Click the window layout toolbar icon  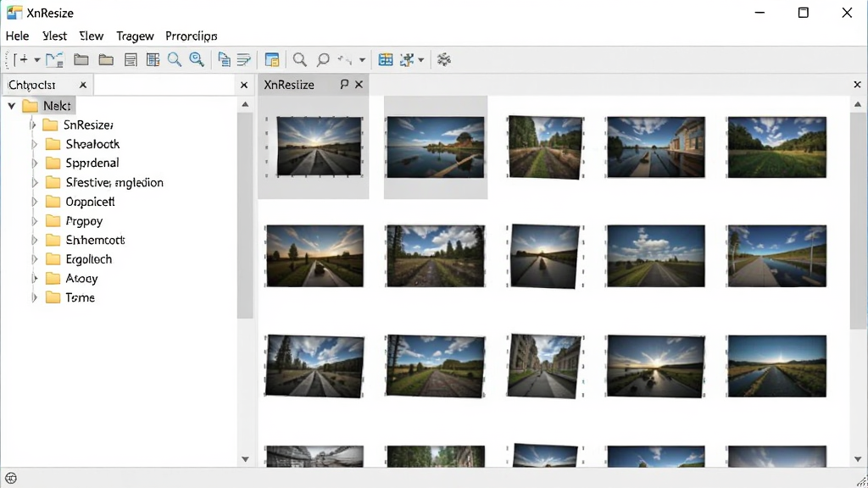tap(272, 60)
